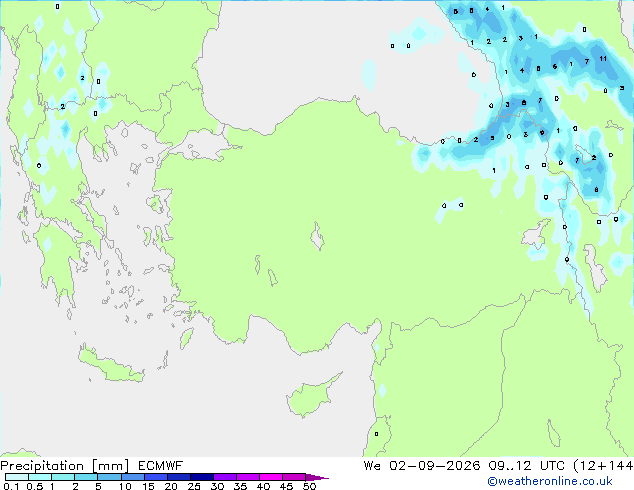Select the '35' legend scale value

click(x=240, y=486)
